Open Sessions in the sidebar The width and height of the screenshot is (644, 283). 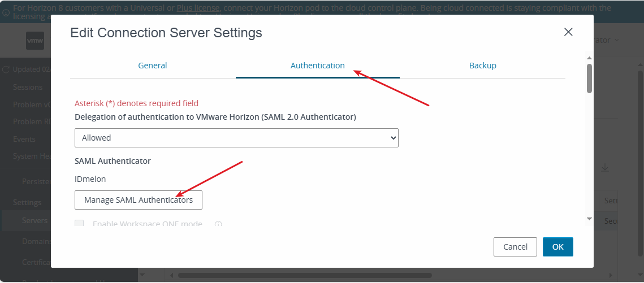28,88
